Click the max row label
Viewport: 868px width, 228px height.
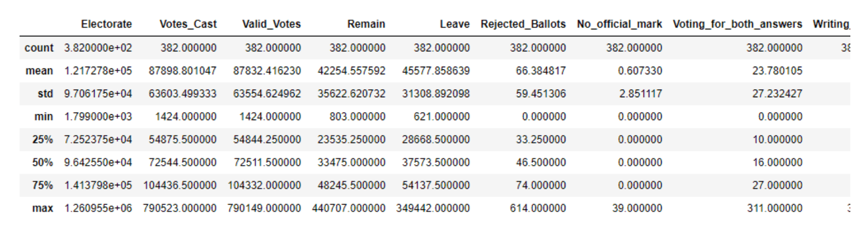point(42,209)
